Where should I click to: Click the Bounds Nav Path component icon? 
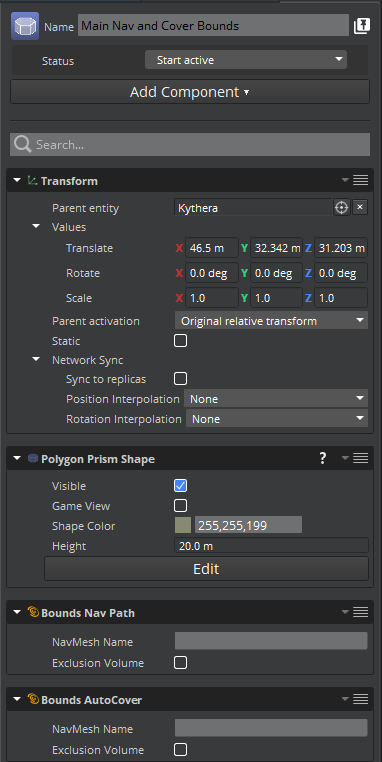click(x=33, y=612)
